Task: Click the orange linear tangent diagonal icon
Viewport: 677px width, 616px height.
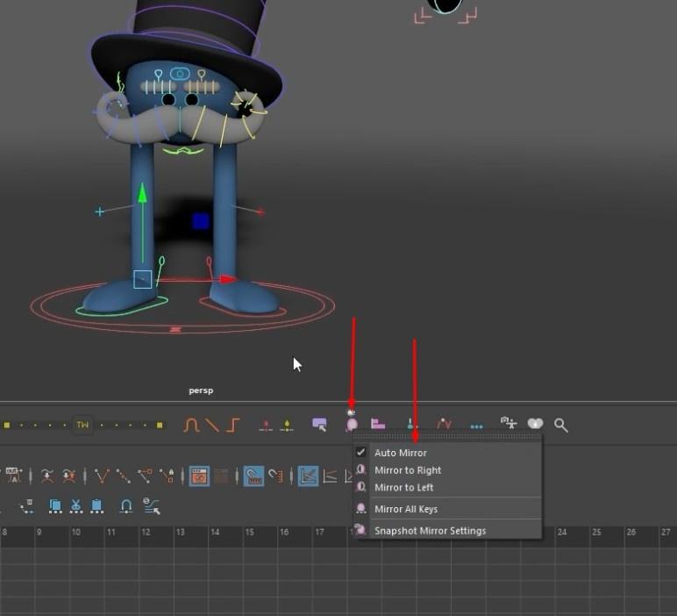Action: point(212,425)
